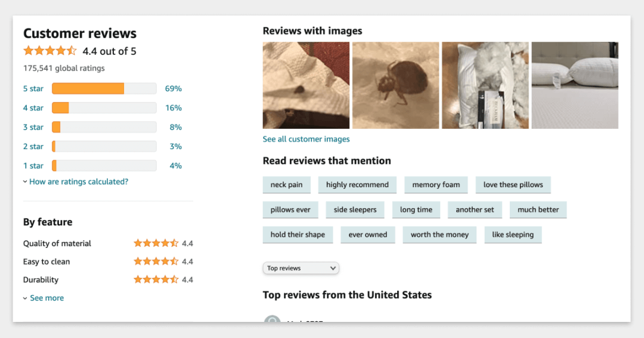Image resolution: width=644 pixels, height=338 pixels.
Task: Open the Top reviews sort dropdown
Action: pos(301,268)
